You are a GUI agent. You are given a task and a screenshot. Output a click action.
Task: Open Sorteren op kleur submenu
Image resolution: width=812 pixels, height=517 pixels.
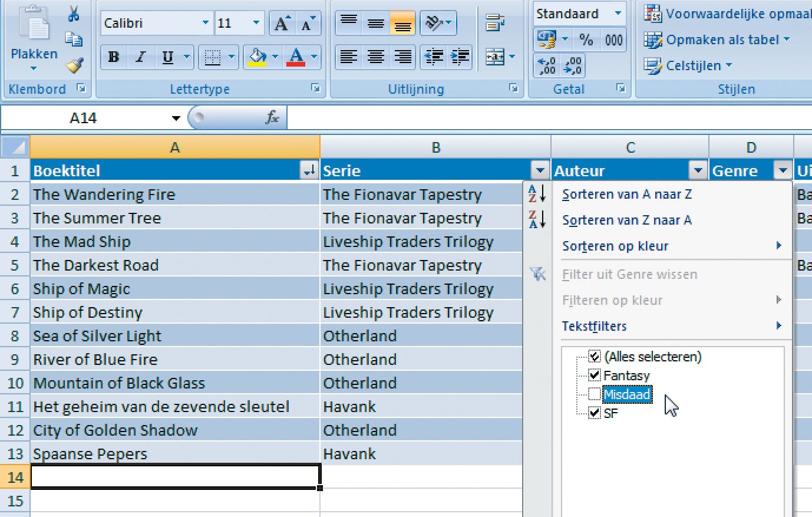tap(615, 246)
